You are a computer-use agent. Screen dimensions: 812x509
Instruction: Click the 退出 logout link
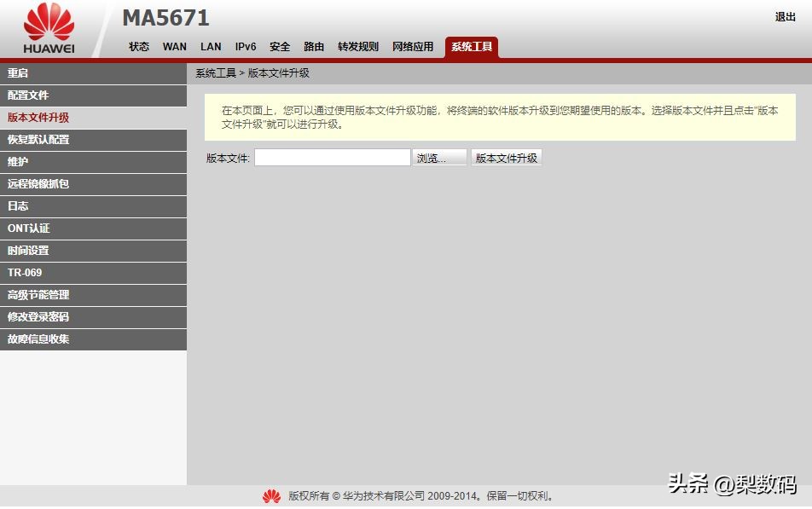point(784,16)
